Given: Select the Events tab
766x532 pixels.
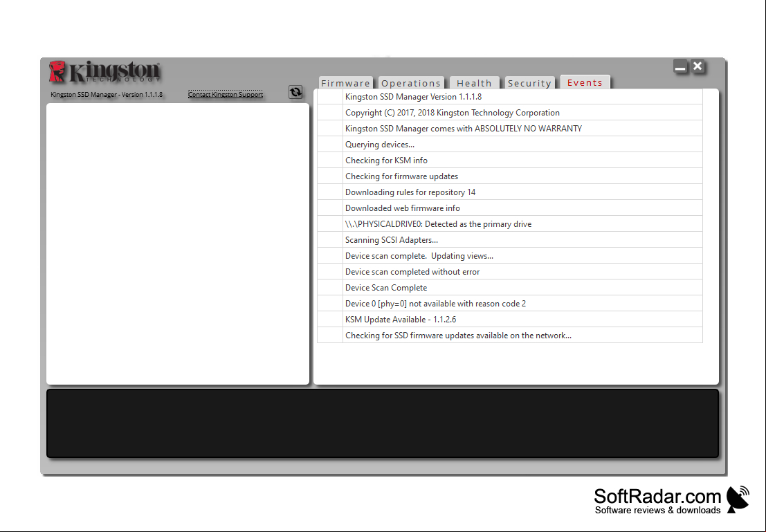Looking at the screenshot, I should coord(585,82).
